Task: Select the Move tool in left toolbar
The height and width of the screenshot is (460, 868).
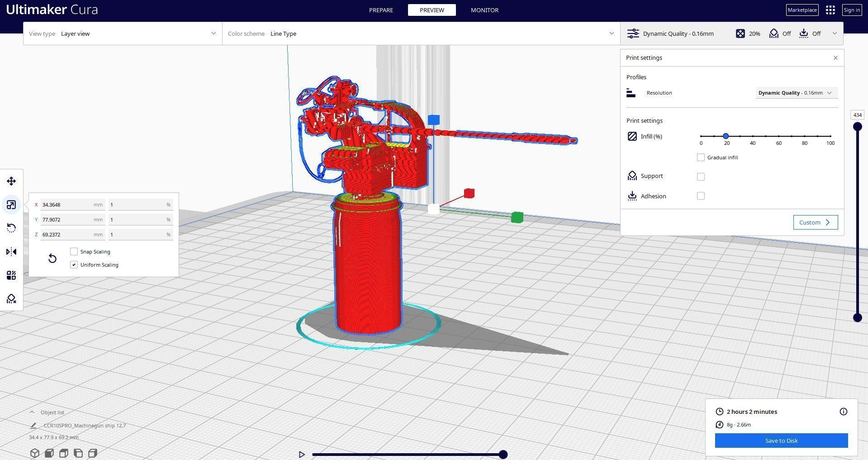Action: point(11,181)
